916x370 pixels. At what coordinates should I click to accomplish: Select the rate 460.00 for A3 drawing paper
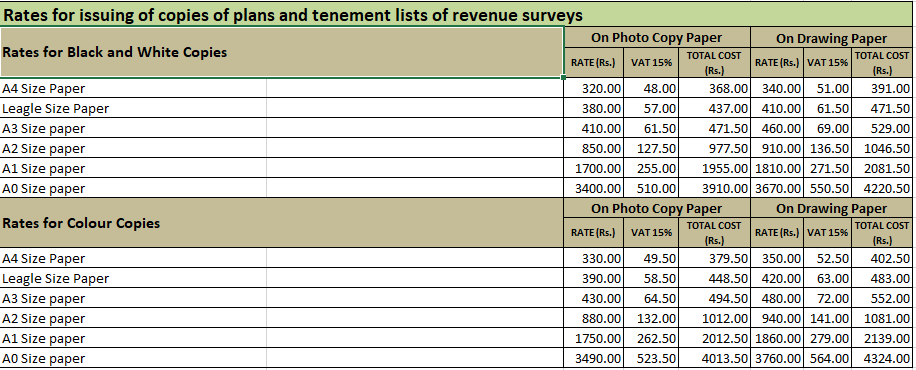point(777,129)
